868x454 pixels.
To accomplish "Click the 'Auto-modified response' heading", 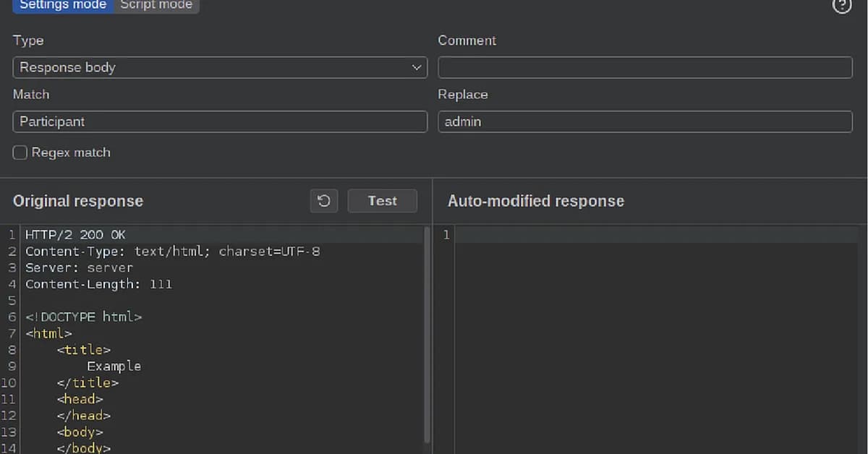I will [x=536, y=201].
